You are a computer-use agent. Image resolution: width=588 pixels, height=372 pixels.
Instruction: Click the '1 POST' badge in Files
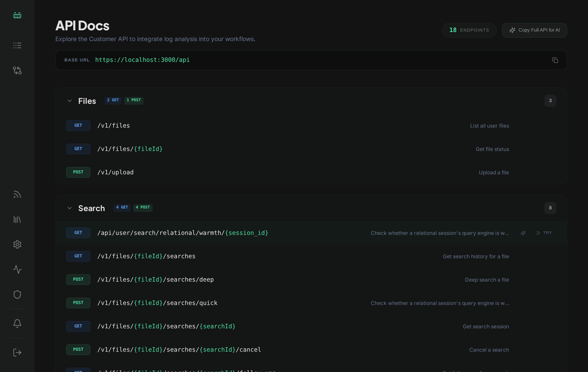coord(134,100)
